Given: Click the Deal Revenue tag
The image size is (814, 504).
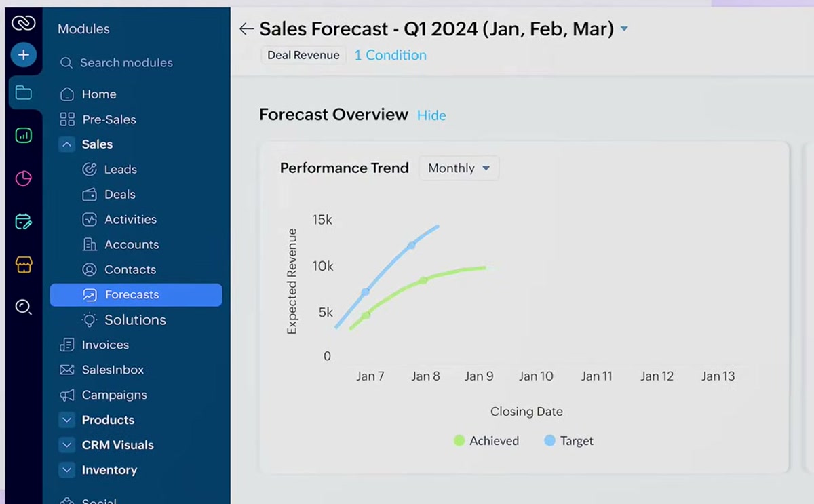Looking at the screenshot, I should click(x=303, y=56).
